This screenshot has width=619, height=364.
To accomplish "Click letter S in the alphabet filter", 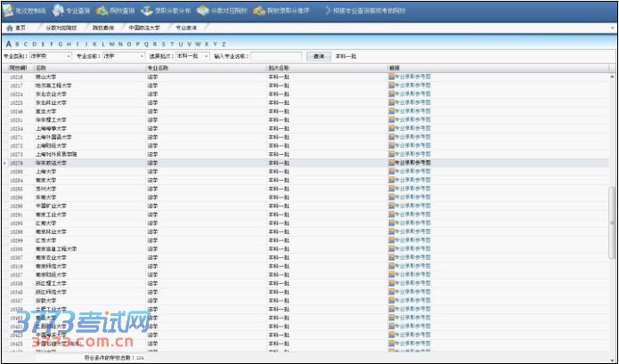I will (x=166, y=44).
